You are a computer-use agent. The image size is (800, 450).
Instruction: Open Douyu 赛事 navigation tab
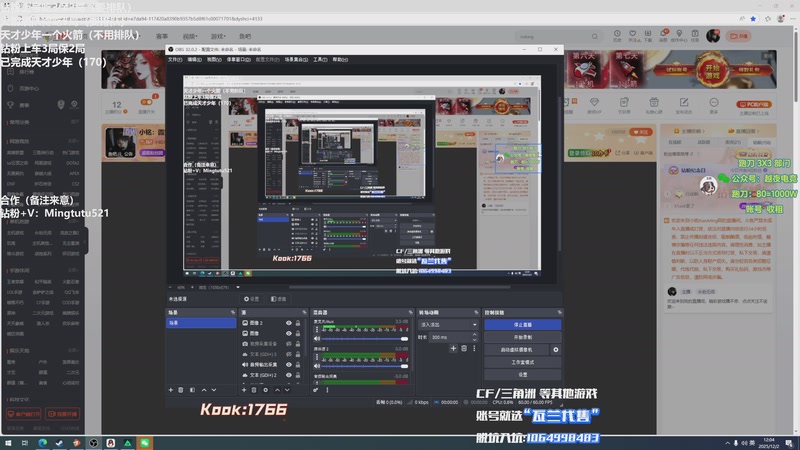[x=162, y=37]
